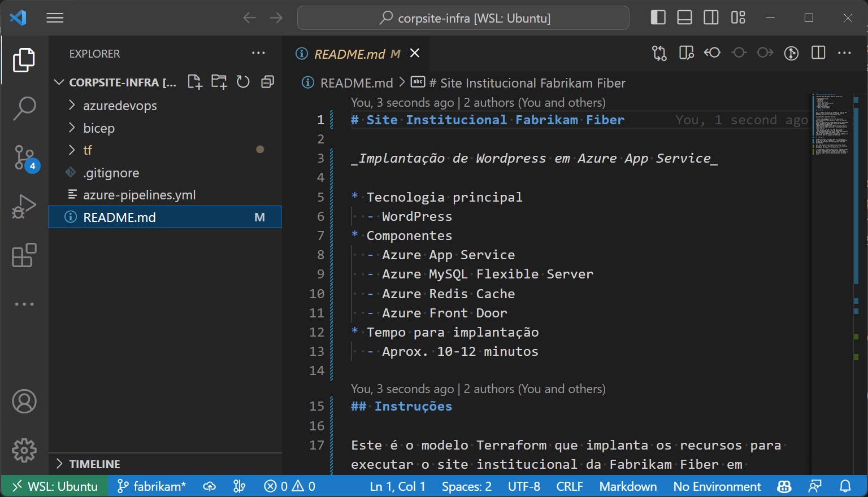Click the breadcrumb chevron after README.md

pyautogui.click(x=402, y=82)
